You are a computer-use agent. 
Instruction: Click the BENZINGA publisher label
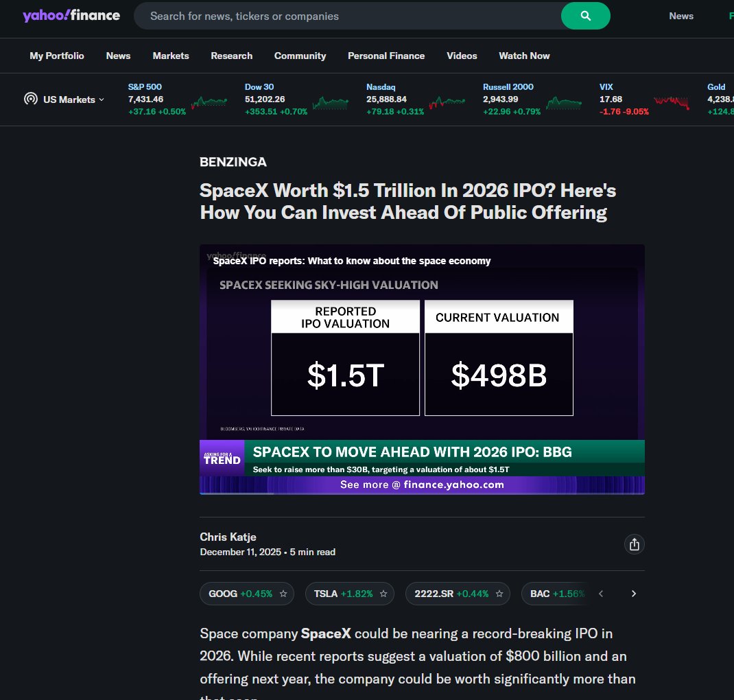coord(233,162)
